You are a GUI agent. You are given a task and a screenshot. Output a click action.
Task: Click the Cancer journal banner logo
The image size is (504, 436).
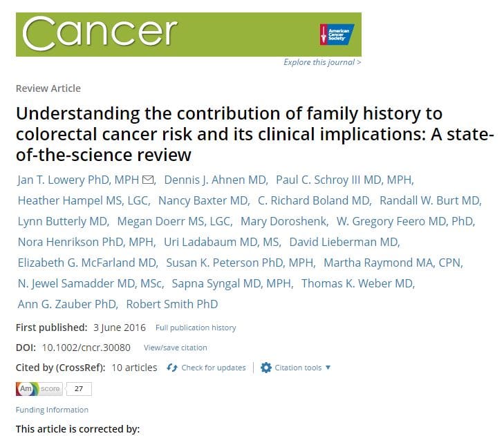(x=101, y=33)
